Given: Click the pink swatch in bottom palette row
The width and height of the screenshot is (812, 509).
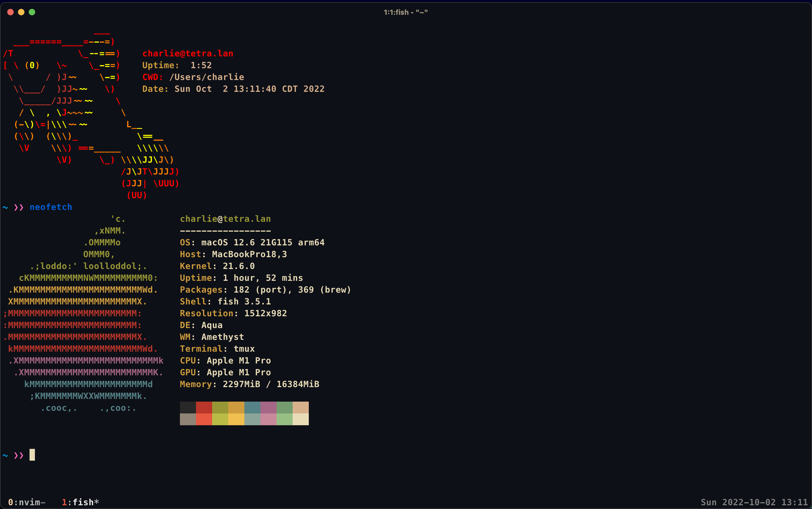Looking at the screenshot, I should click(268, 419).
